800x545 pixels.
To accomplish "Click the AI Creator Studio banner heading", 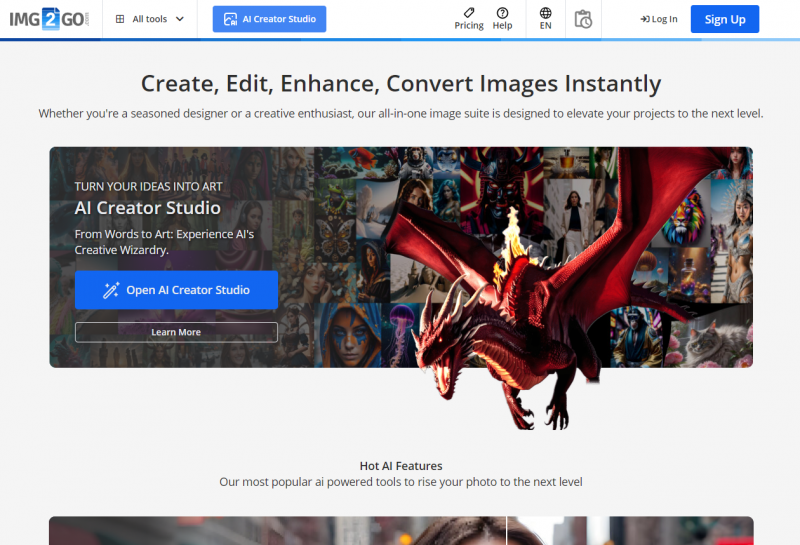I will coord(147,208).
